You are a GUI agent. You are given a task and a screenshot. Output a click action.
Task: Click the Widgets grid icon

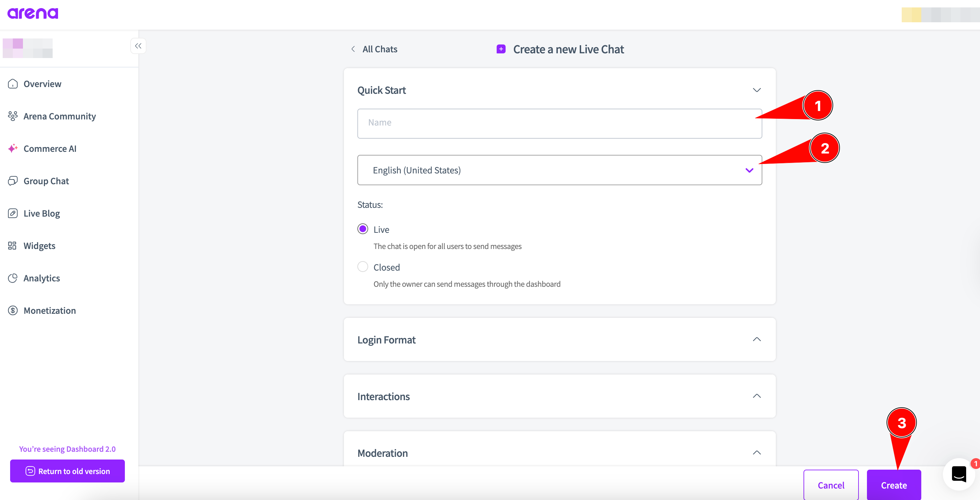(12, 246)
